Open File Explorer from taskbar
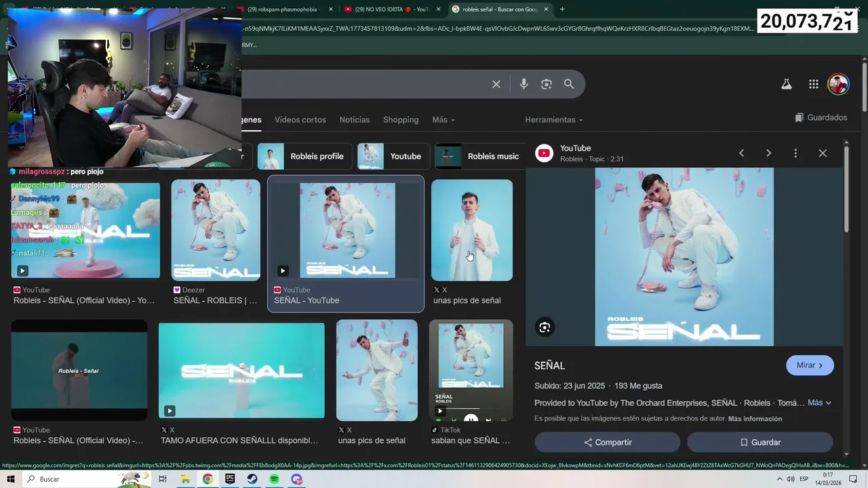868x488 pixels. point(185,479)
